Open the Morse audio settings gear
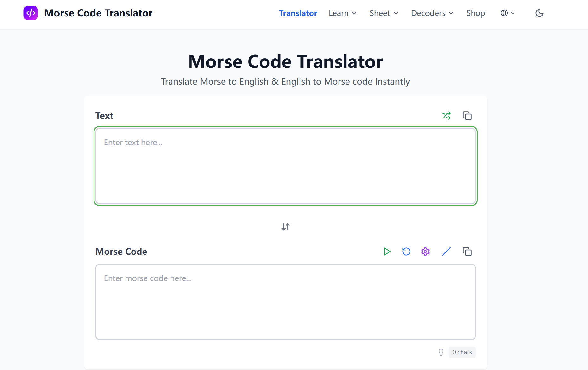 pyautogui.click(x=425, y=252)
